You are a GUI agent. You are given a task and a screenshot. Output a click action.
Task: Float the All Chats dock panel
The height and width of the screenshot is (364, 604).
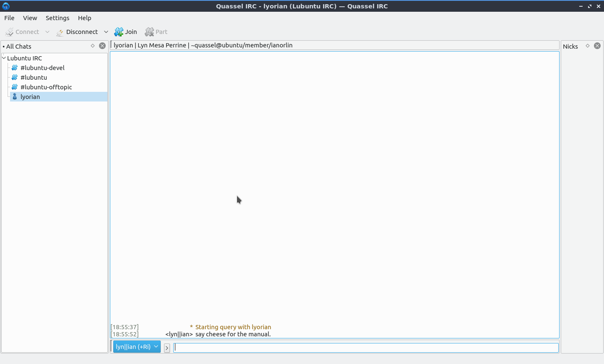93,46
